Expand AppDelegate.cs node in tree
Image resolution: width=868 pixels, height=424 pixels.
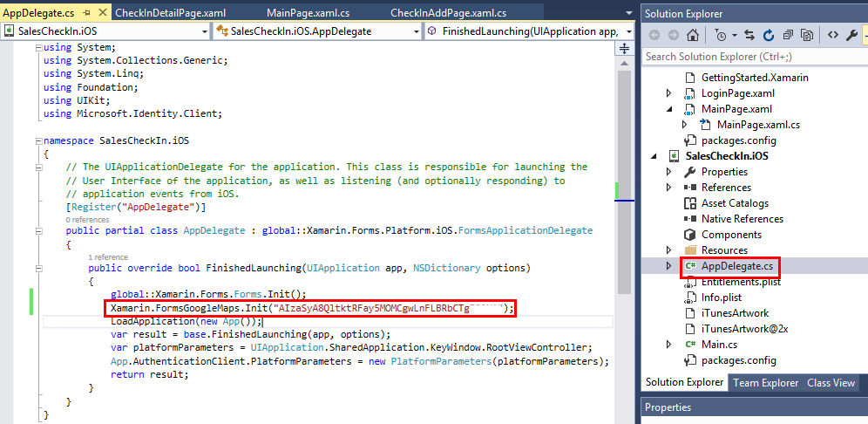669,266
